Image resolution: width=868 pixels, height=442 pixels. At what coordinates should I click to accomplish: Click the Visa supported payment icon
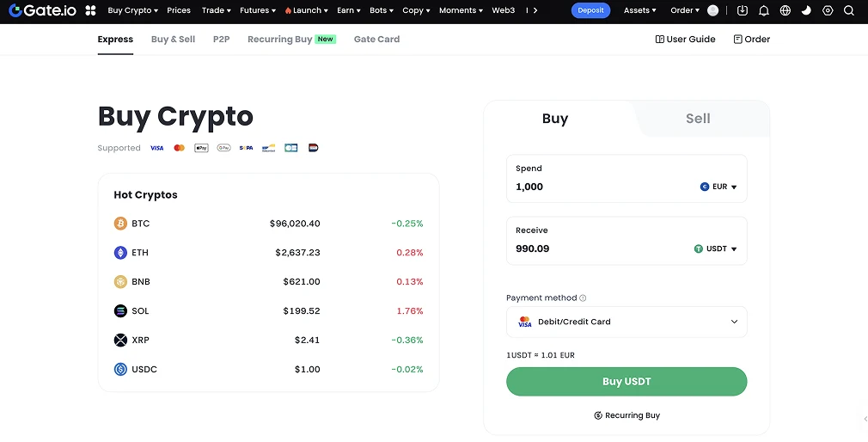[x=156, y=148]
